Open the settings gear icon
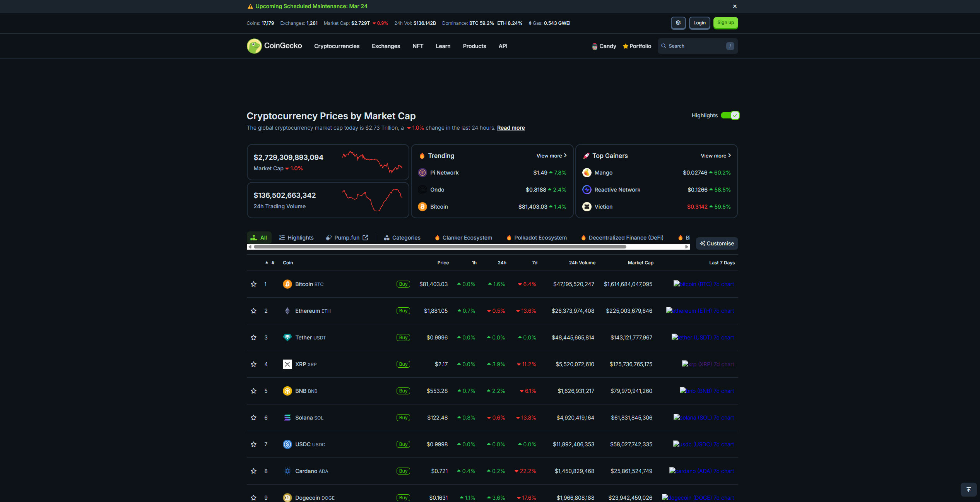 678,23
